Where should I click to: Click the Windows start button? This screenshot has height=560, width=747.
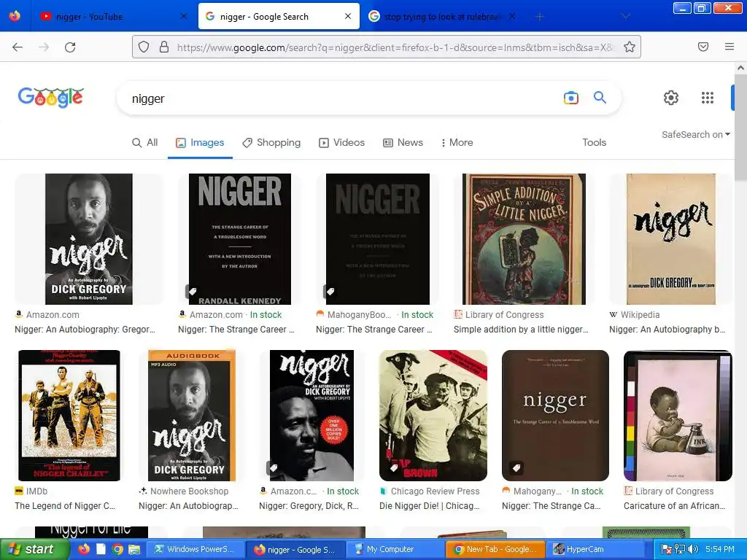pyautogui.click(x=34, y=549)
